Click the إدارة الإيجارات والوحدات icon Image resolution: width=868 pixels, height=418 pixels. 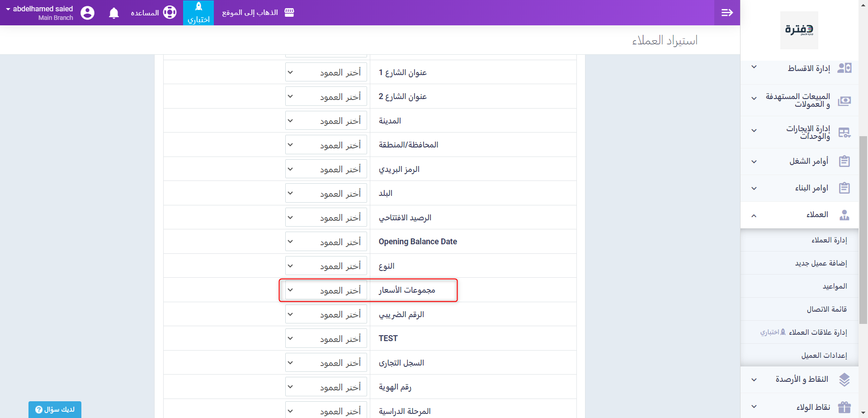pos(844,132)
